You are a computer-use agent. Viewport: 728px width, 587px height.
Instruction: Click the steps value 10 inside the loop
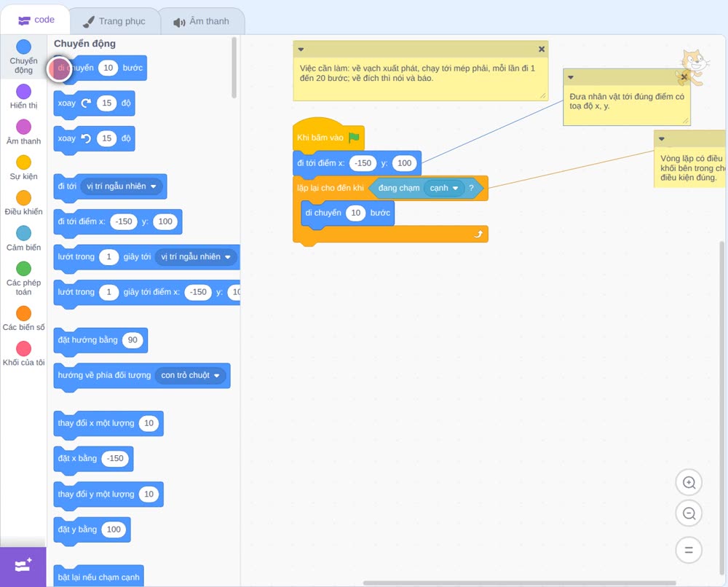[x=356, y=213]
